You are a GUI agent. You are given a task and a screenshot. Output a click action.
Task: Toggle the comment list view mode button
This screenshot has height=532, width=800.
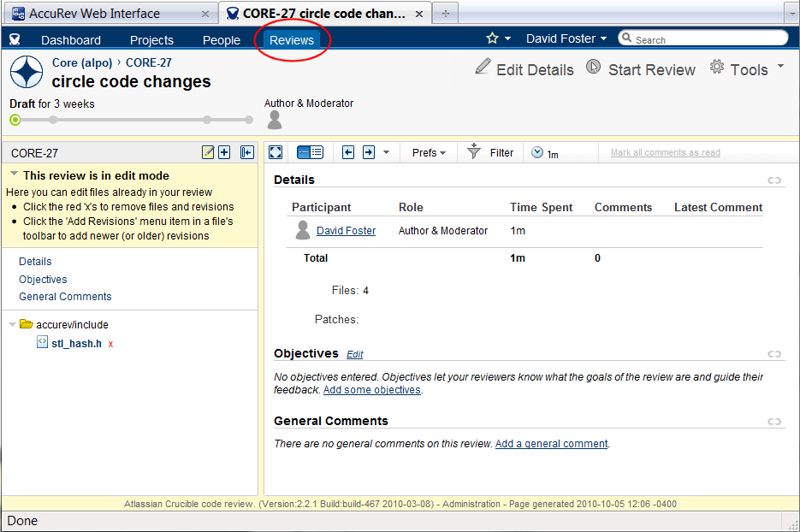[x=310, y=152]
